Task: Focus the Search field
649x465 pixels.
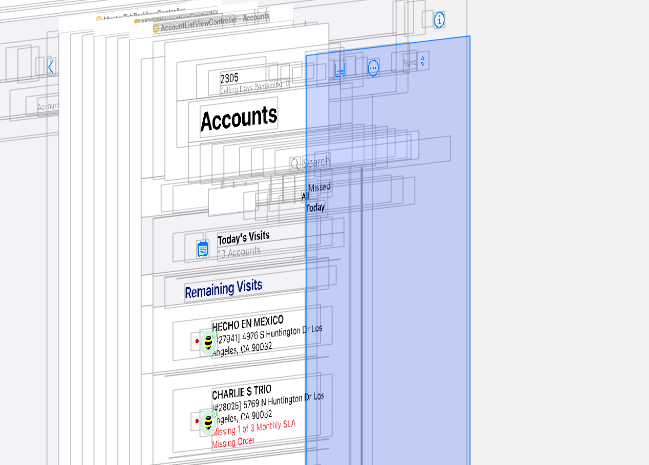Action: (317, 161)
